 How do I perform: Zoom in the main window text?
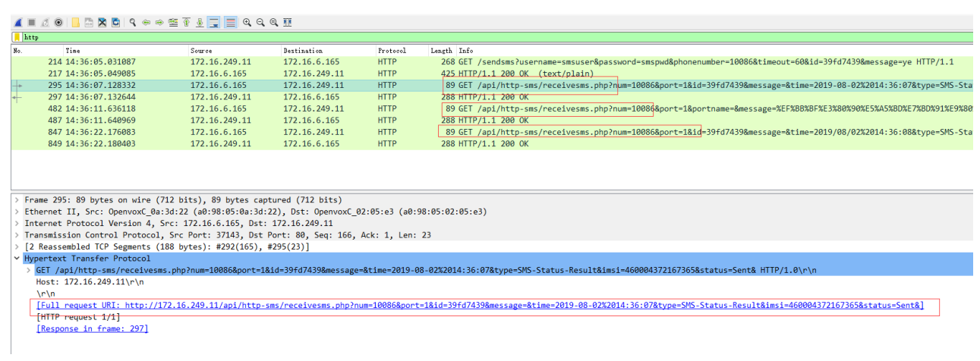(x=247, y=23)
